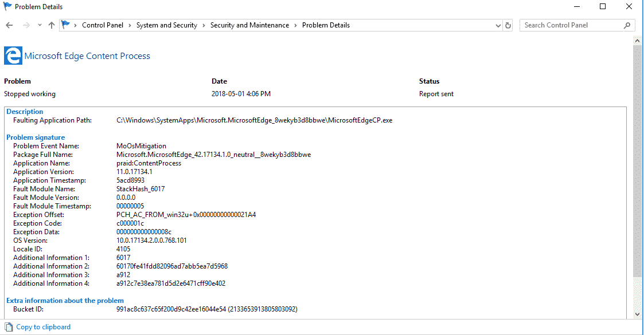Click scrollbar up arrow
Viewport: 644px width, 335px height.
tap(638, 41)
